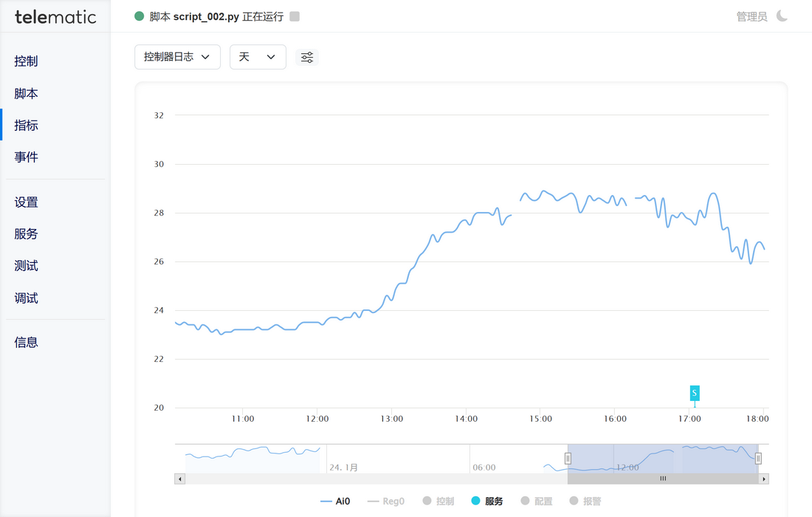
Task: Click the left handle of zoom range slider
Action: pos(568,459)
